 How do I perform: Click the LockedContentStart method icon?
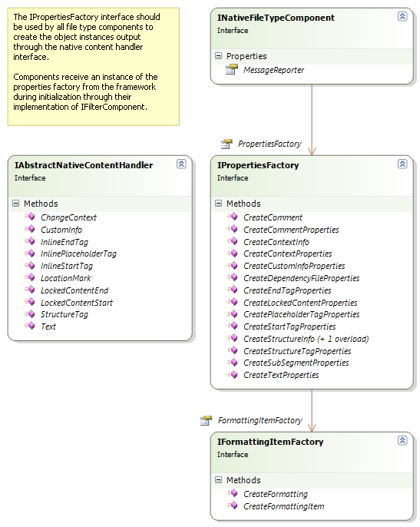tap(30, 302)
